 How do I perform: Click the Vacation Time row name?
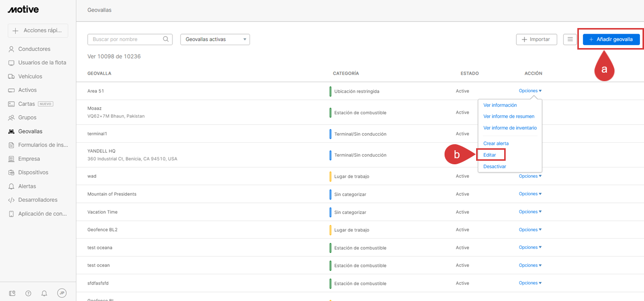pos(102,212)
